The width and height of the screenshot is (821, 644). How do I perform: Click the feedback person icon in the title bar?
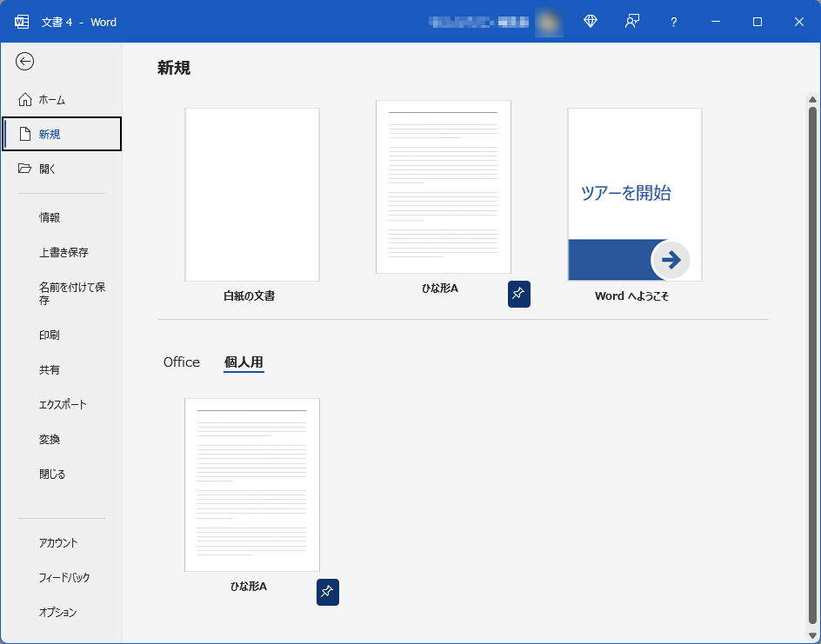632,22
